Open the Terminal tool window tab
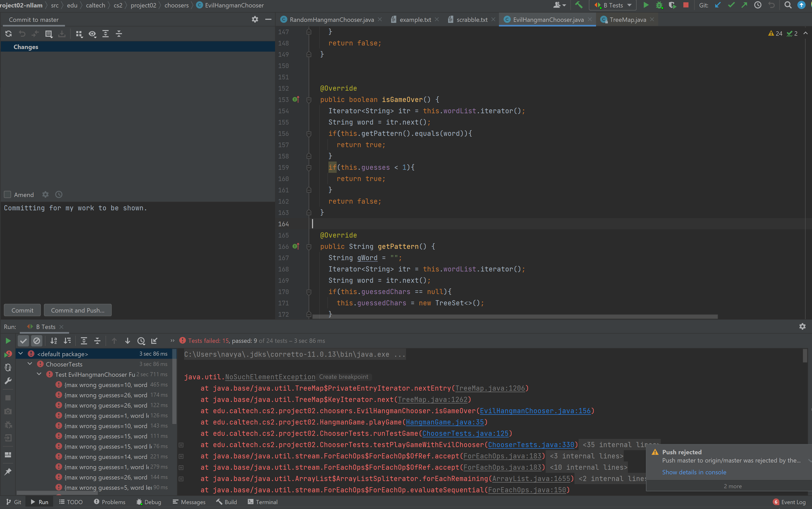 (x=263, y=502)
